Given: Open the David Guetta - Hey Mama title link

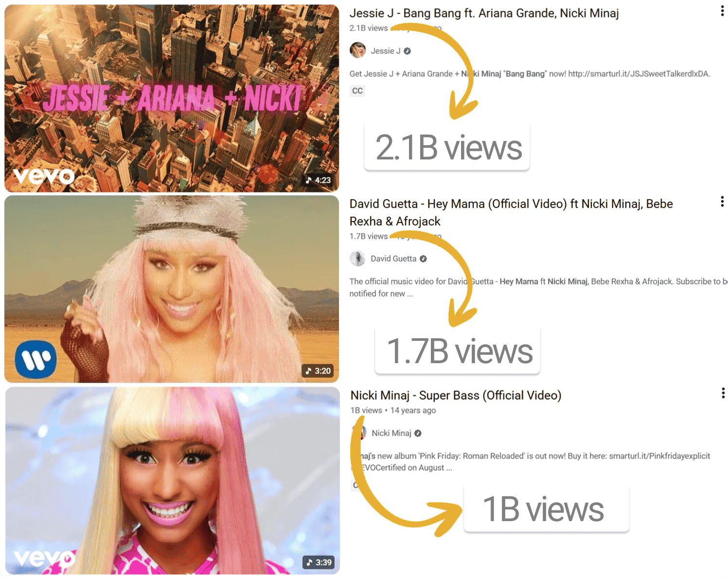Looking at the screenshot, I should [511, 212].
